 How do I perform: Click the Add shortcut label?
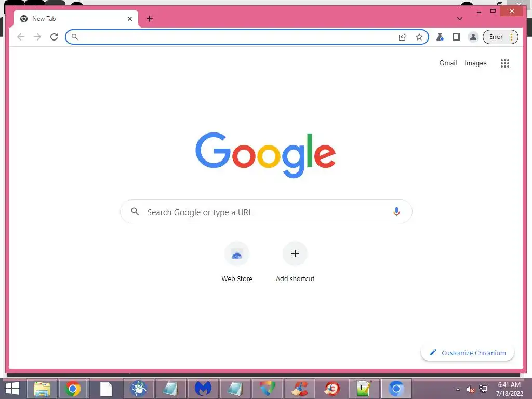(x=295, y=278)
